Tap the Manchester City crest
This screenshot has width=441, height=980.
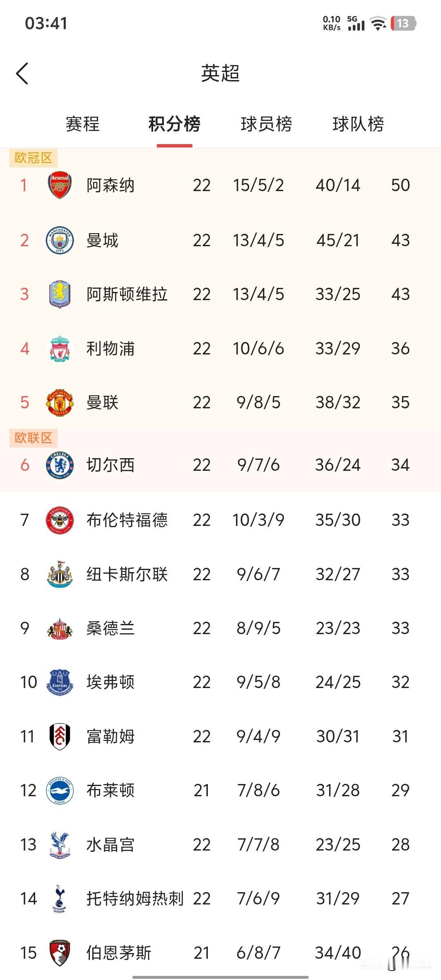point(60,240)
